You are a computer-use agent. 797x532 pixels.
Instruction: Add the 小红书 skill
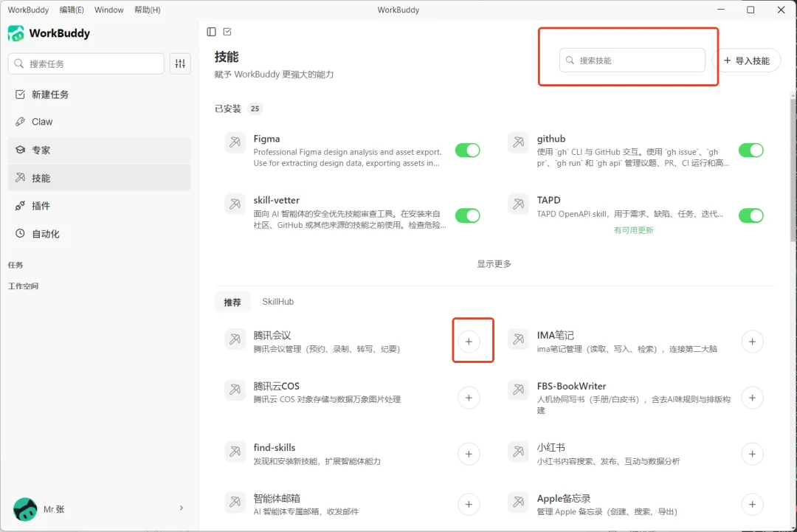click(x=752, y=454)
